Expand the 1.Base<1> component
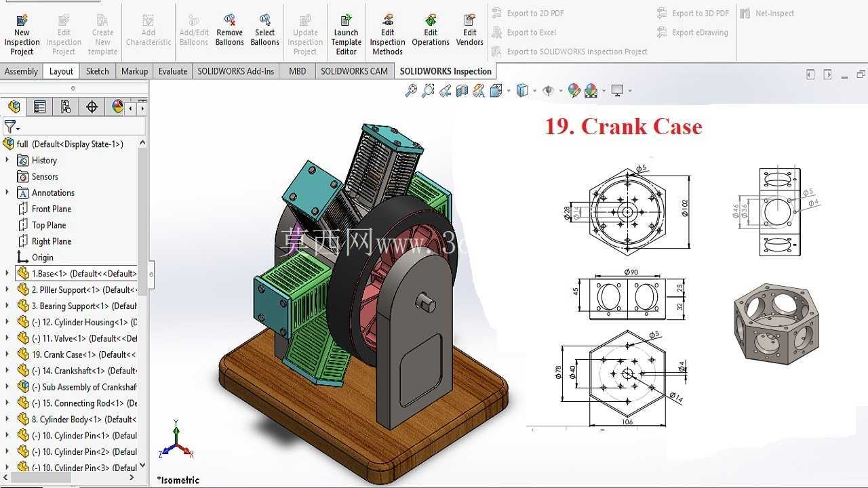The image size is (868, 488). (7, 273)
